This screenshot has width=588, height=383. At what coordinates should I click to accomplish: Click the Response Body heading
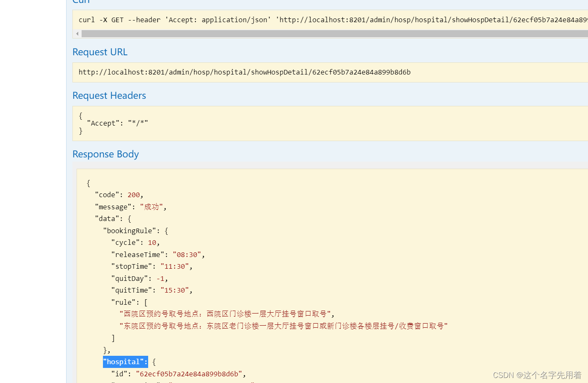pos(105,154)
